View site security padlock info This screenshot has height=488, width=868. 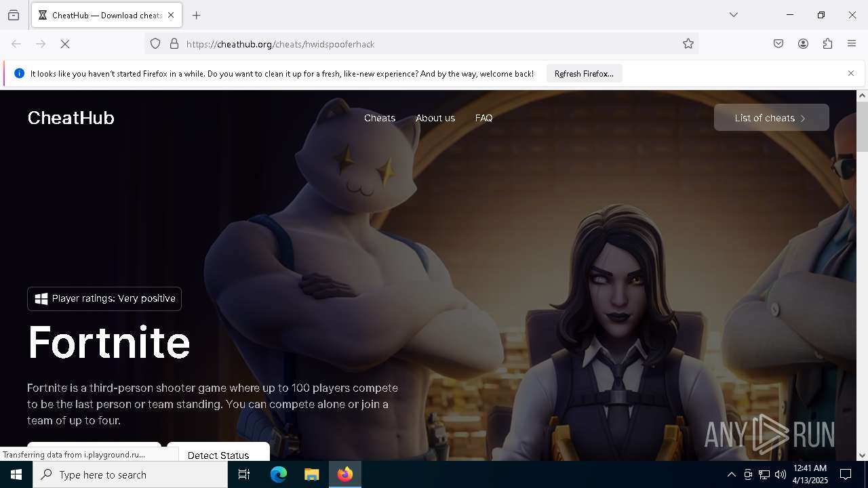pyautogui.click(x=174, y=44)
